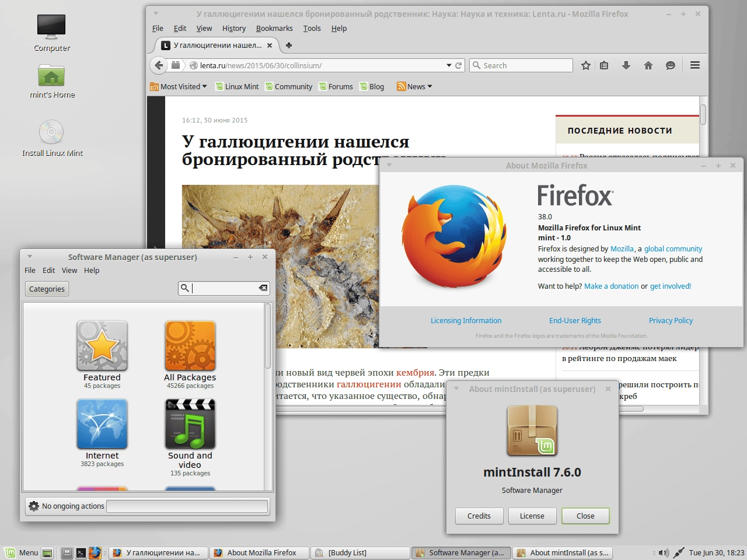Open Licensing Information link
The width and height of the screenshot is (747, 560).
point(466,320)
